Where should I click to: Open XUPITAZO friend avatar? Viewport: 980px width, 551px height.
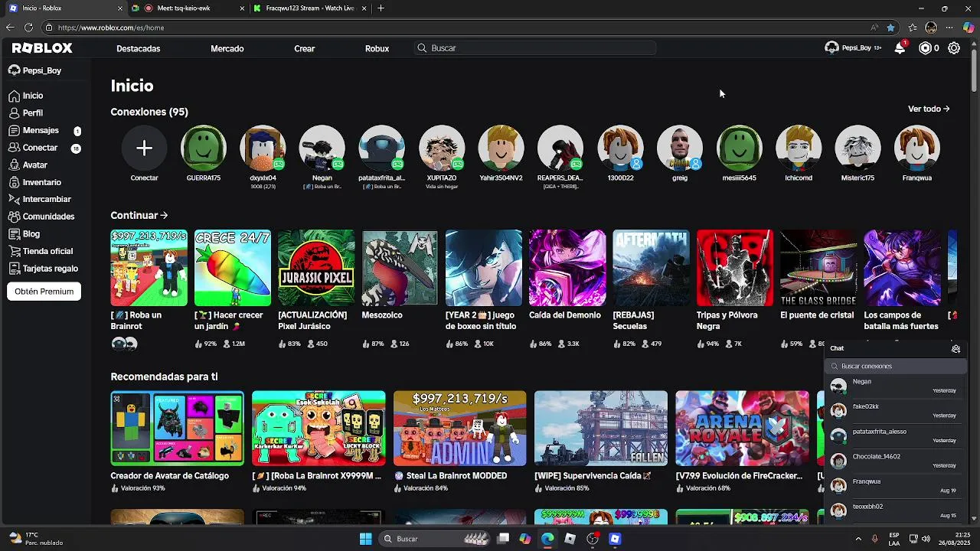click(442, 148)
